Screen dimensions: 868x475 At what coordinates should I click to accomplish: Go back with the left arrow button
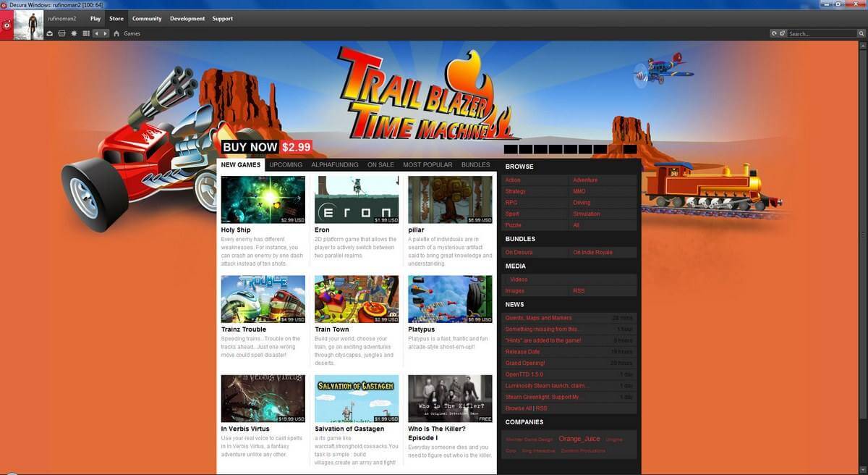[97, 33]
